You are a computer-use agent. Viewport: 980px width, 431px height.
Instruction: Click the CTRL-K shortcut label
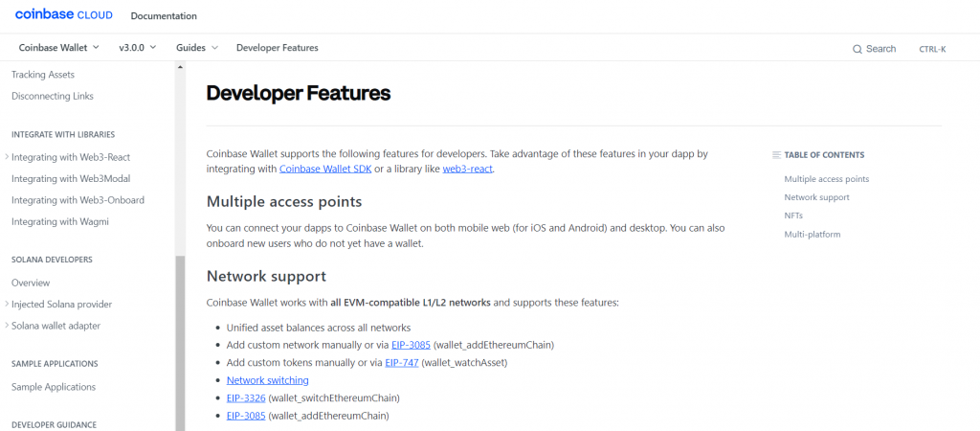coord(932,49)
